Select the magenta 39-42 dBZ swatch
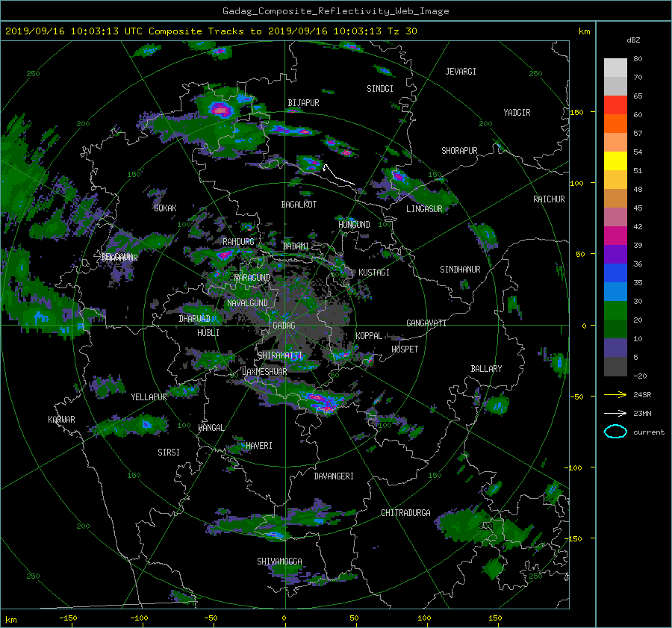This screenshot has height=628, width=672. point(615,236)
